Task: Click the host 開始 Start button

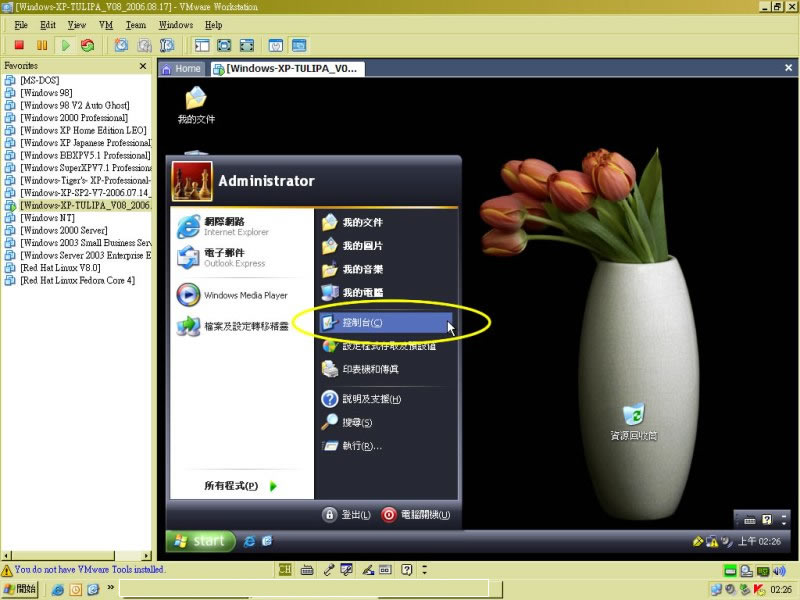Action: [19, 589]
